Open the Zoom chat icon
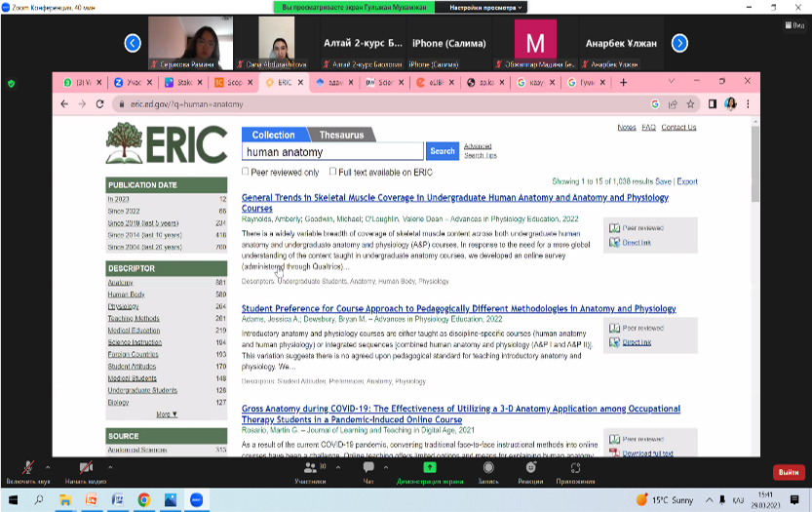Image resolution: width=812 pixels, height=512 pixels. click(368, 468)
